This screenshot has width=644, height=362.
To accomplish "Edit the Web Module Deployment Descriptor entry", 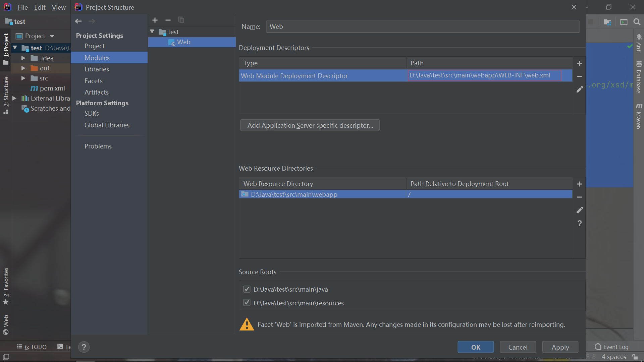I will tap(579, 89).
